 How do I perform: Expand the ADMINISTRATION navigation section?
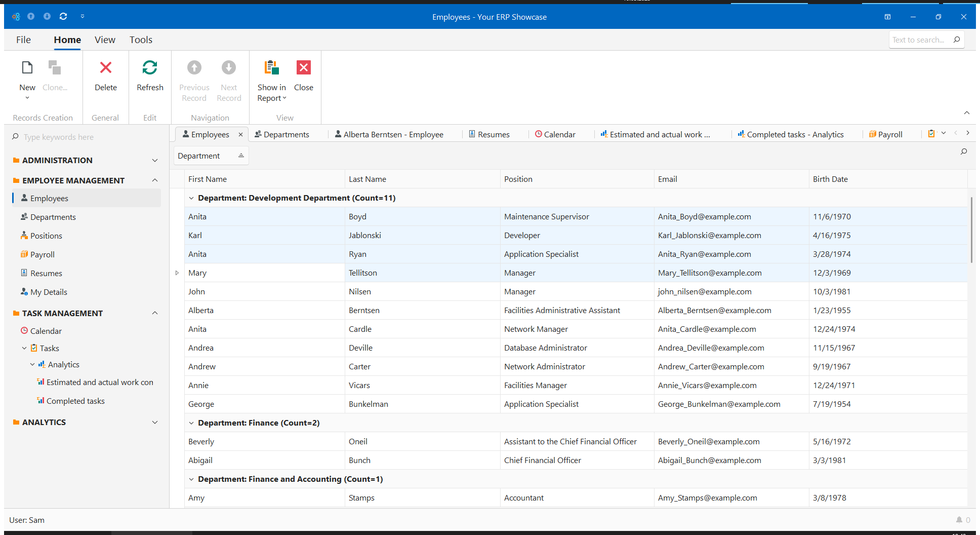tap(155, 160)
